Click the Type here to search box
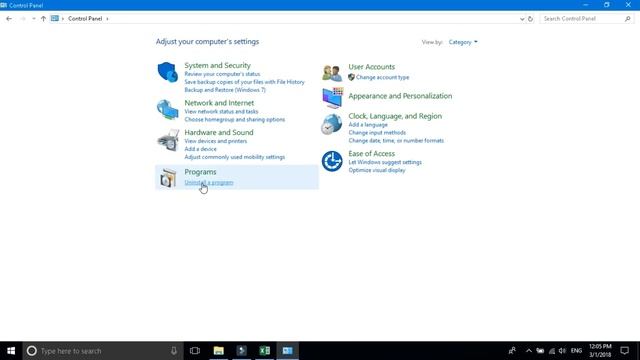Image resolution: width=640 pixels, height=360 pixels. coord(102,351)
